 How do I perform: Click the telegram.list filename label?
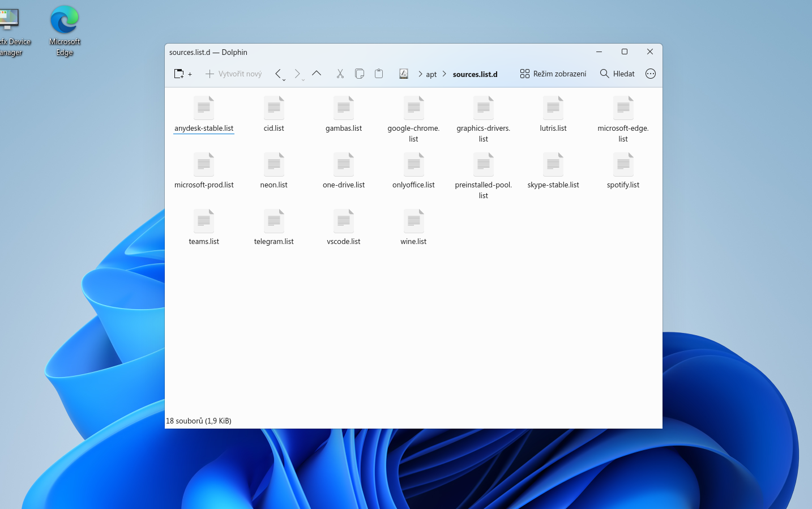274,242
